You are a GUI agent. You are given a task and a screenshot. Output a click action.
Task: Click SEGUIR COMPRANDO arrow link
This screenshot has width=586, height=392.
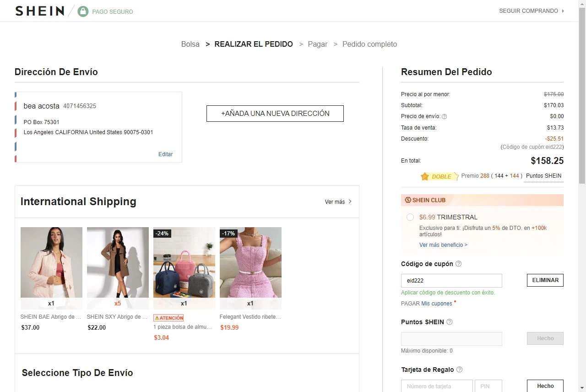pyautogui.click(x=532, y=11)
